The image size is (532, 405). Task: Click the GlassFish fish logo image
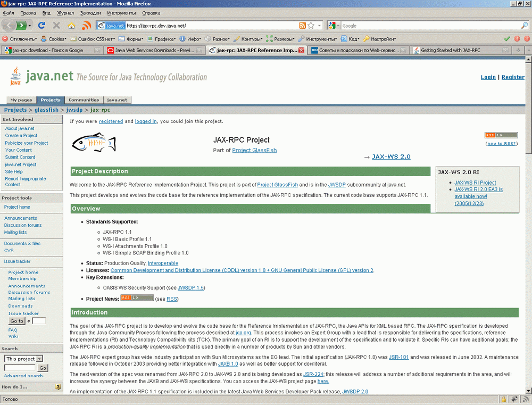[94, 143]
